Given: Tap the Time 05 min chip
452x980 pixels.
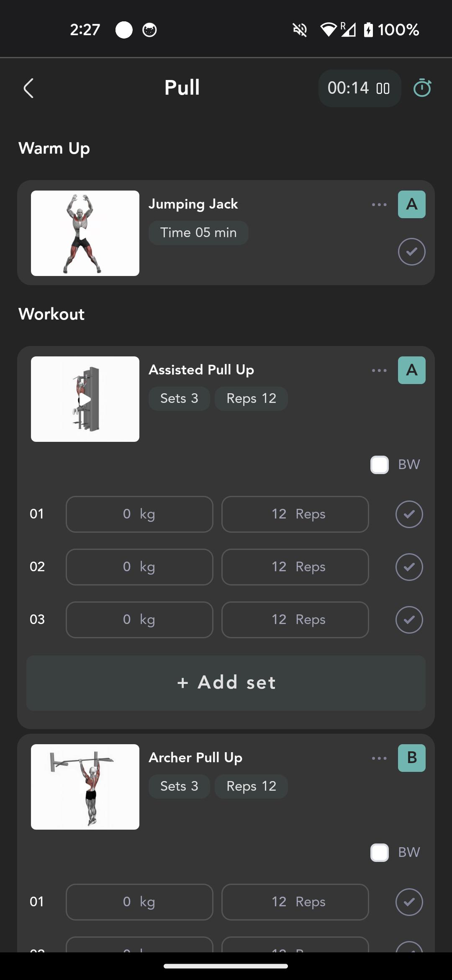Looking at the screenshot, I should tap(198, 233).
